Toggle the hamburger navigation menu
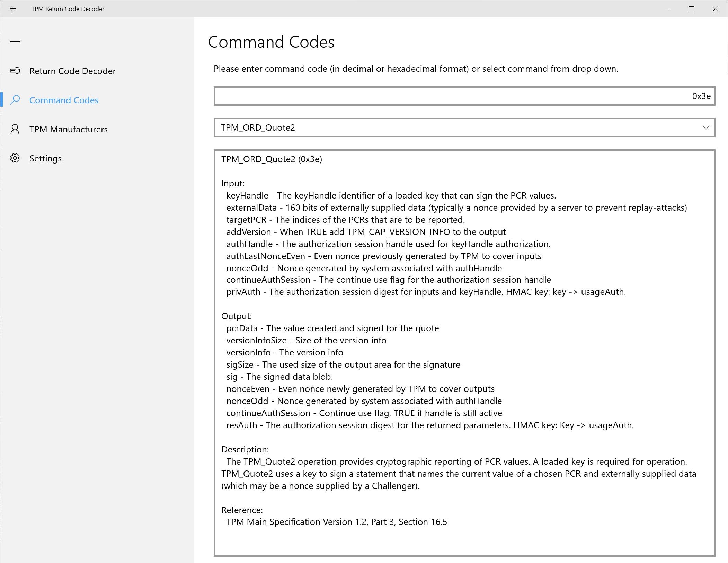The height and width of the screenshot is (563, 728). click(x=15, y=42)
